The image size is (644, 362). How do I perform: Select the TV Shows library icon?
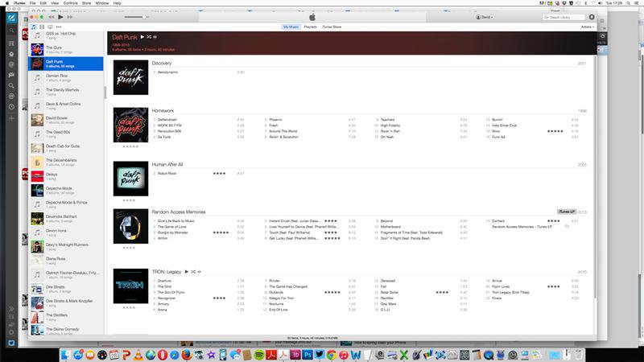click(50, 27)
